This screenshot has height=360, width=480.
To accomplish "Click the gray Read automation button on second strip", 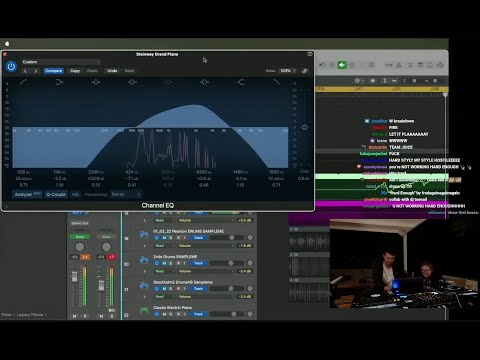I will [x=106, y=237].
